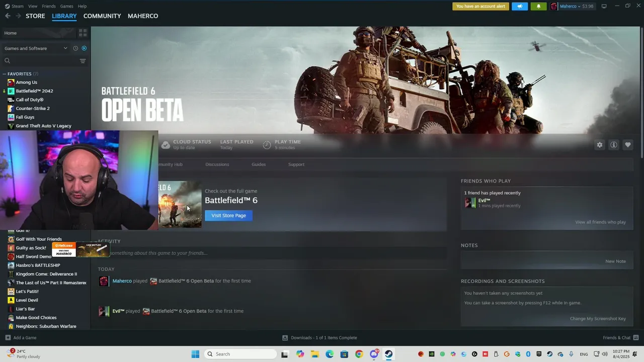This screenshot has width=644, height=362.
Task: Click the Liar's Bar game icon
Action: [11, 309]
